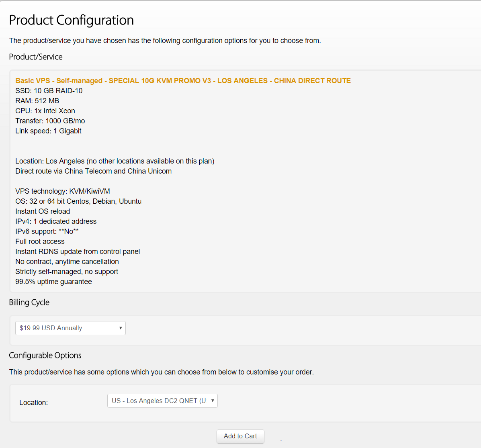Click the Direct route via China Telecom line

click(93, 171)
